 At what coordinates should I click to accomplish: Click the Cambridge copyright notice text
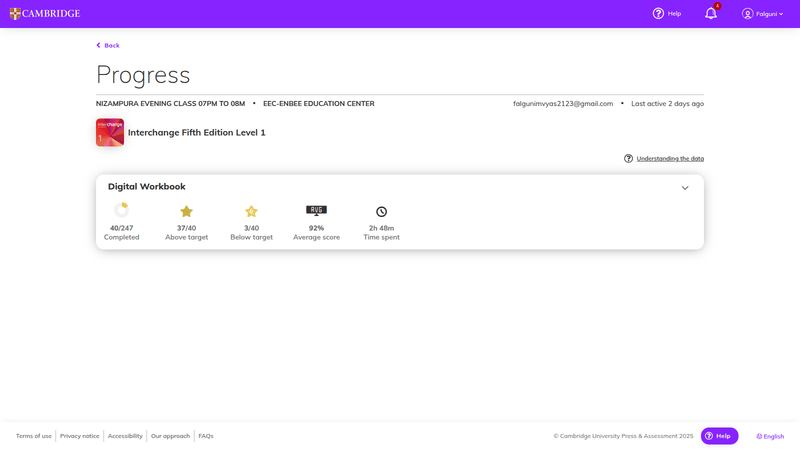(x=623, y=436)
